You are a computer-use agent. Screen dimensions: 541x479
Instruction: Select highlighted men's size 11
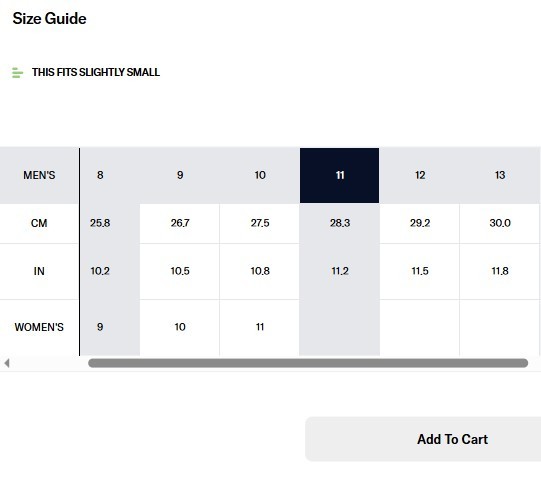[x=340, y=175]
